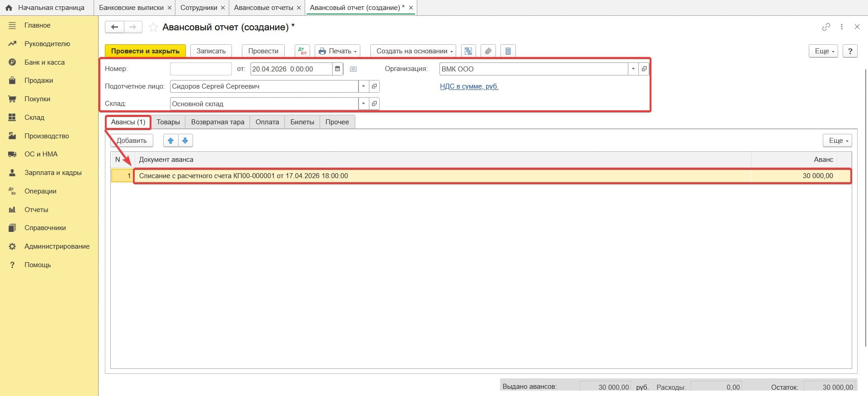
Task: Open the Склад field's linked record icon
Action: click(x=374, y=104)
